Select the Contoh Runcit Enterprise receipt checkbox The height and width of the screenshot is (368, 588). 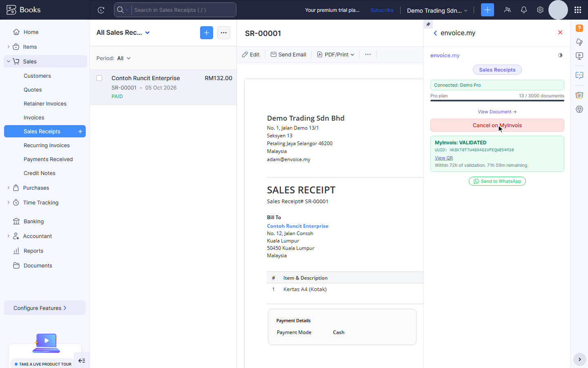99,78
